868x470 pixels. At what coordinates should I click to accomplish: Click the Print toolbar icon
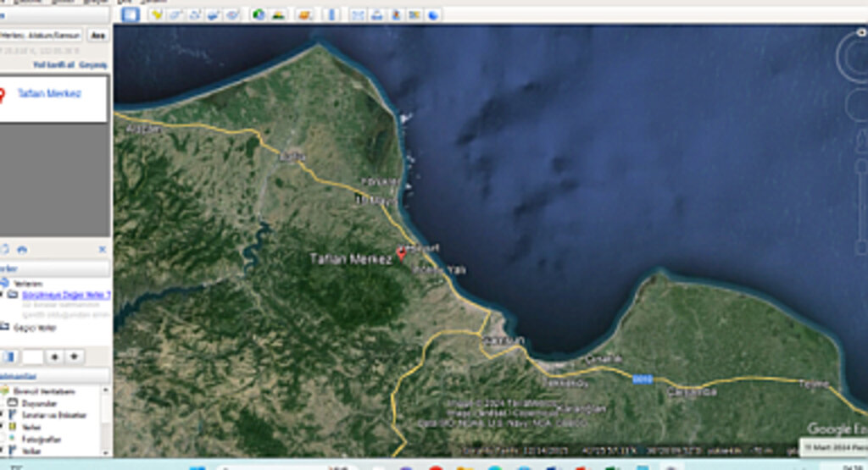376,15
